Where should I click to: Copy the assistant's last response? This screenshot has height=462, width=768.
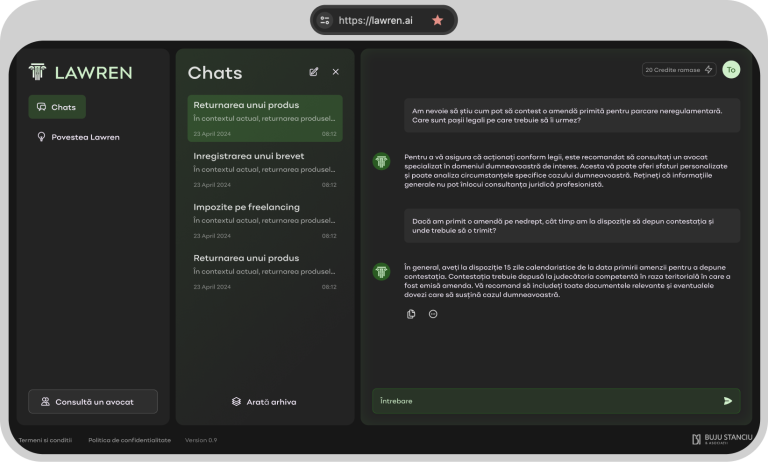tap(411, 314)
